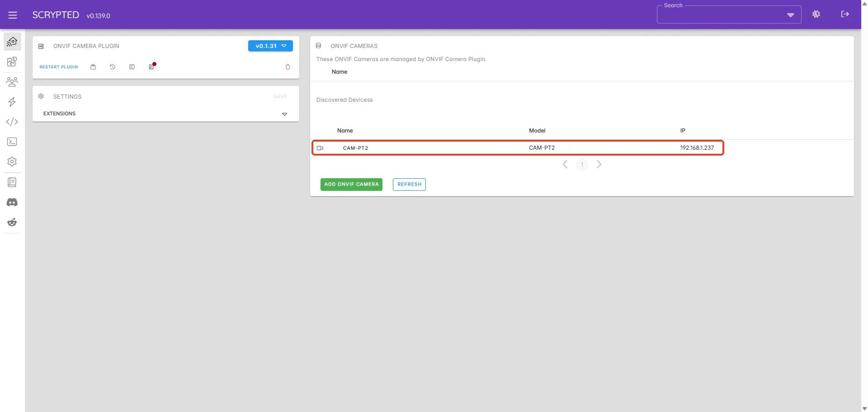This screenshot has height=412, width=868.
Task: Select CAM-PT2 in the Name column
Action: [x=355, y=148]
